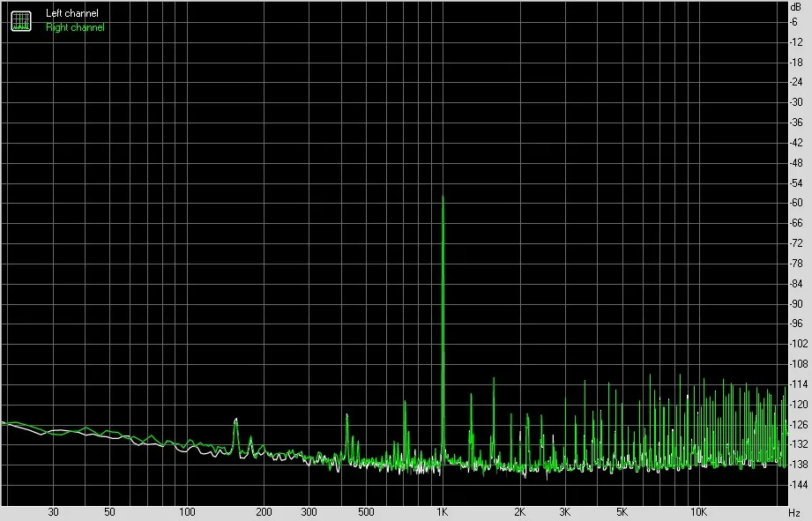Click the "dB" axis unit label
The image size is (812, 521).
tap(795, 7)
